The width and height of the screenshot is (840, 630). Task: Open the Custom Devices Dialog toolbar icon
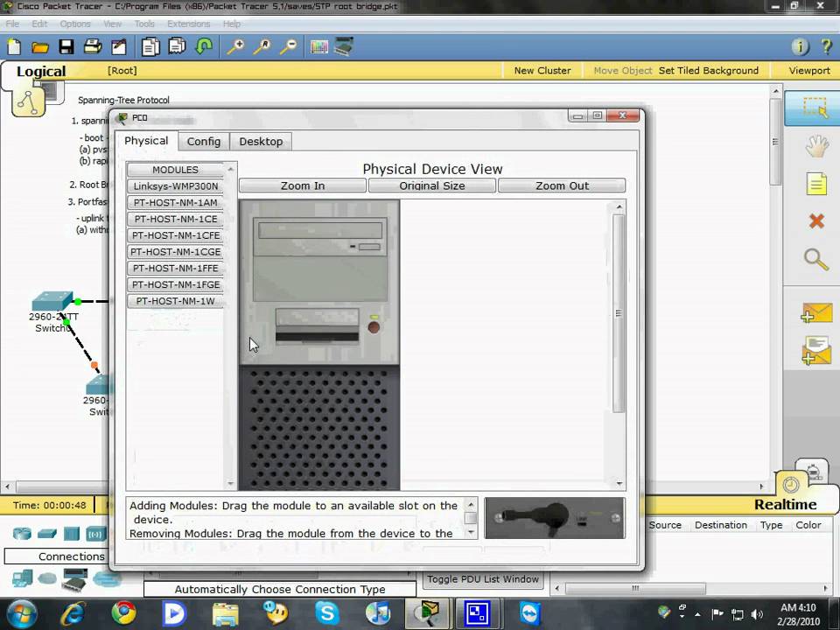coord(344,46)
